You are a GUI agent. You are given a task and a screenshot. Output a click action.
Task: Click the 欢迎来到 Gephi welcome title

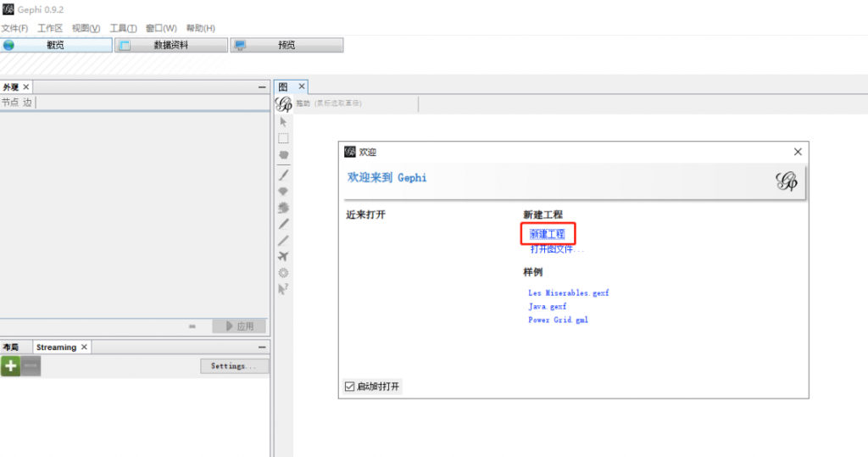pyautogui.click(x=387, y=177)
